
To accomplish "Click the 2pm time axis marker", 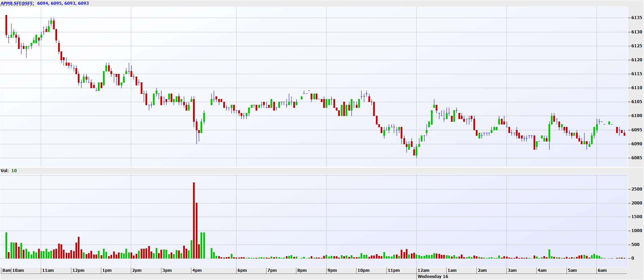I will point(137,270).
